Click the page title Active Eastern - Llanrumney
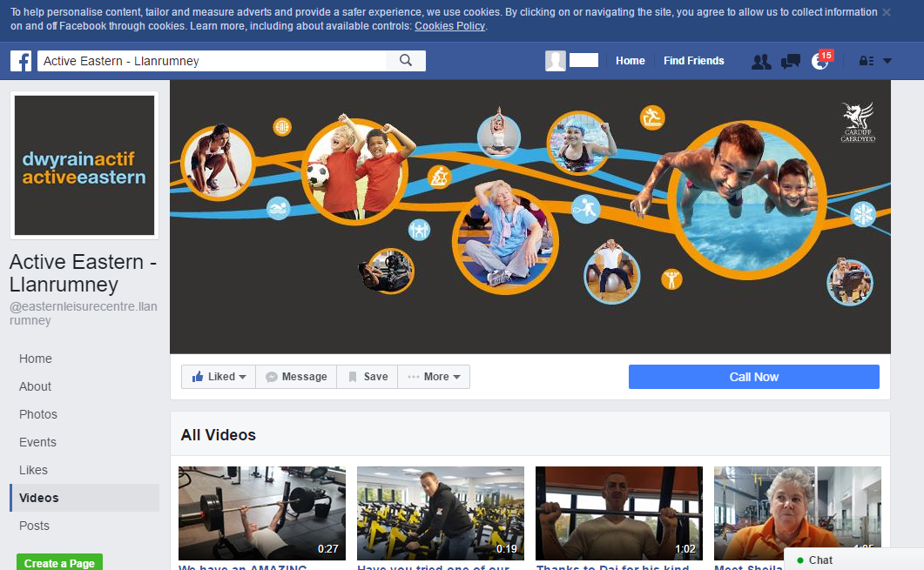The image size is (924, 570). pos(83,272)
